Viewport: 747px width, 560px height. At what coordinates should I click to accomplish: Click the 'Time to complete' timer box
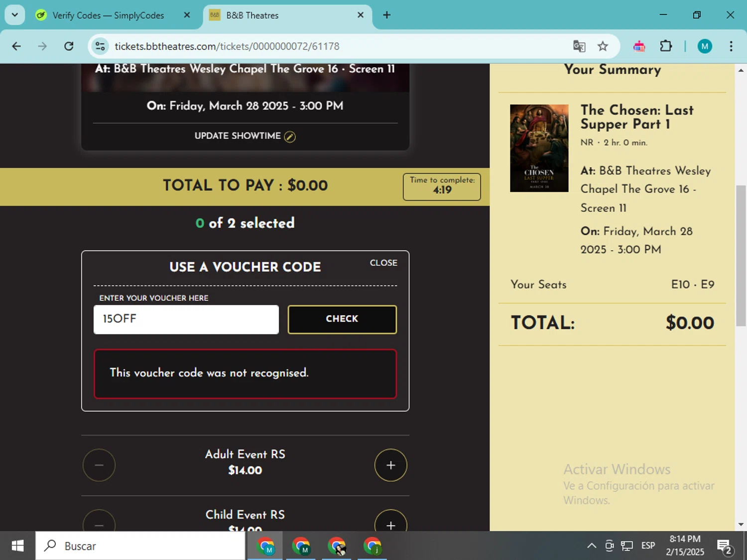coord(442,187)
